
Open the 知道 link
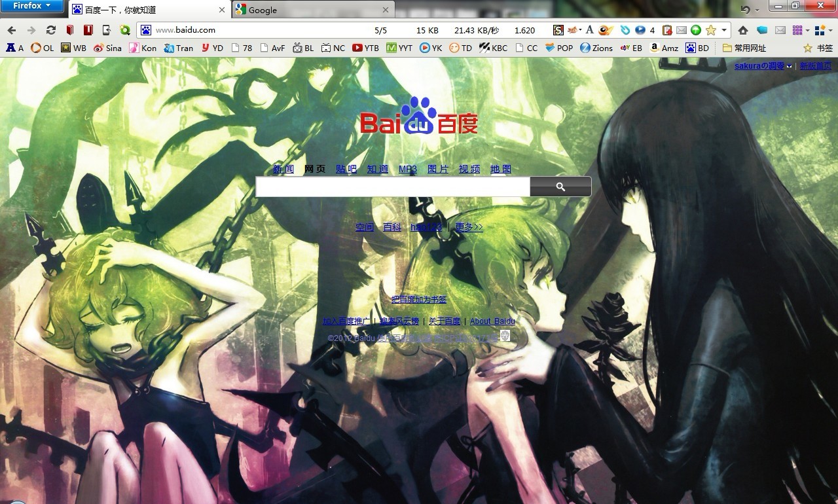coord(378,169)
